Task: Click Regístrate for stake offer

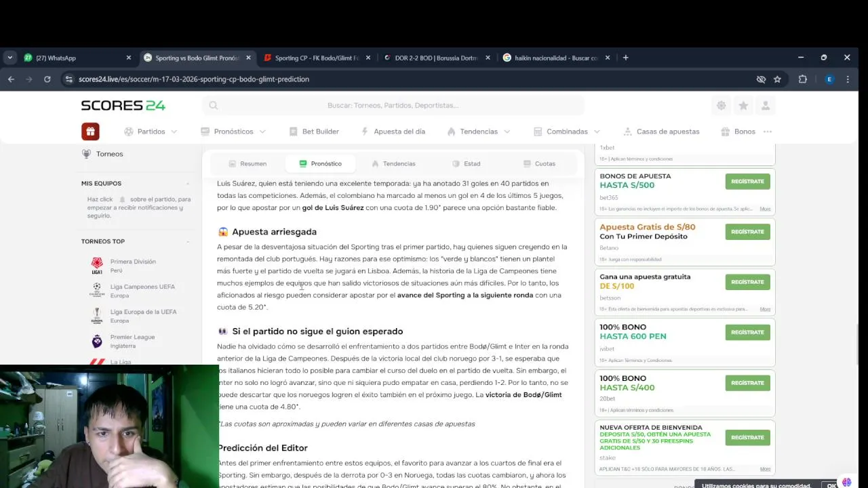Action: pos(747,437)
